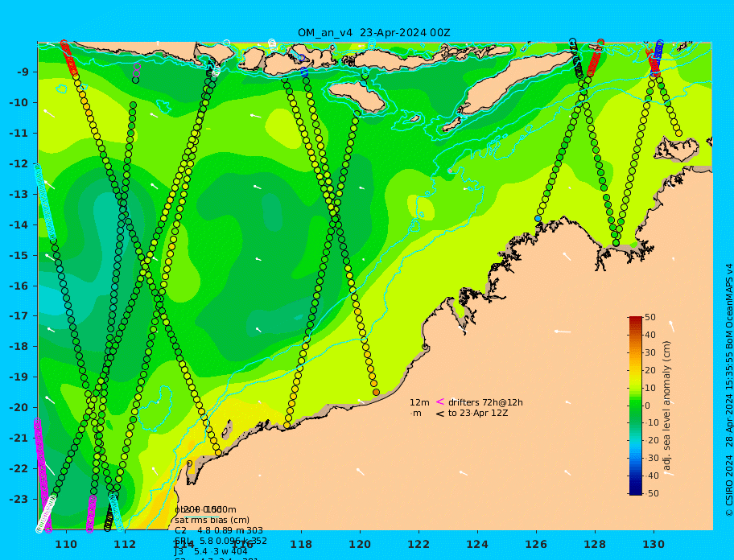The width and height of the screenshot is (734, 560).
Task: Click latitude axis label '-23'
Action: [x=19, y=499]
